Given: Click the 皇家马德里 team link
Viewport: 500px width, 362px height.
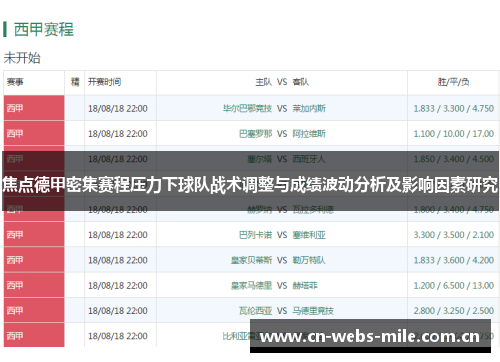Looking at the screenshot, I should pyautogui.click(x=251, y=285).
